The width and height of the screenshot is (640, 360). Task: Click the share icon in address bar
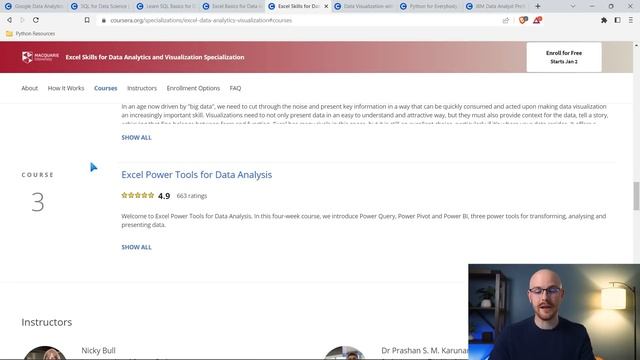click(x=506, y=20)
